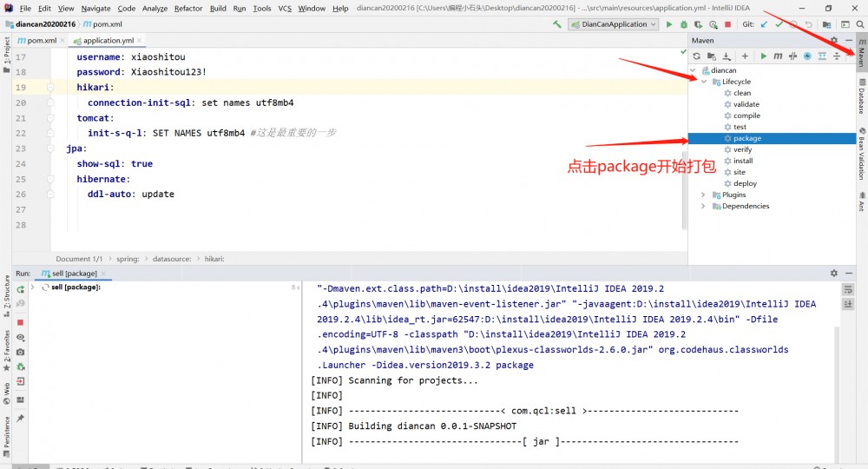This screenshot has width=868, height=469.
Task: Select the deploy lifecycle phase
Action: (x=745, y=183)
